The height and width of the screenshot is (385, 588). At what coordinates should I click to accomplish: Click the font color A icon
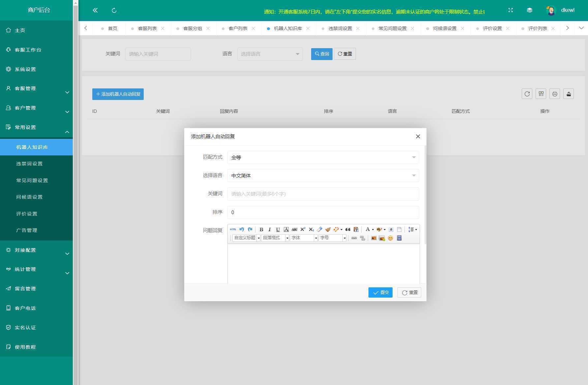point(367,229)
